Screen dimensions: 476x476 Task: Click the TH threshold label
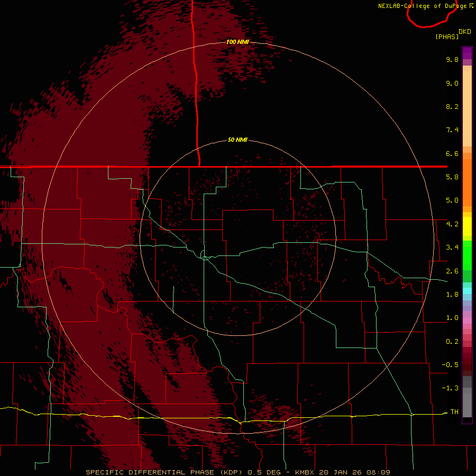click(454, 411)
